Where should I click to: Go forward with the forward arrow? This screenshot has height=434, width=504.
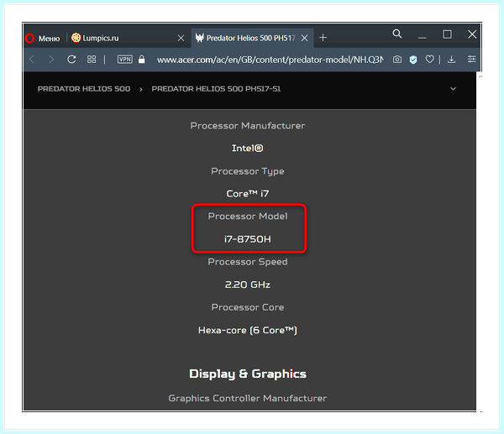(51, 60)
